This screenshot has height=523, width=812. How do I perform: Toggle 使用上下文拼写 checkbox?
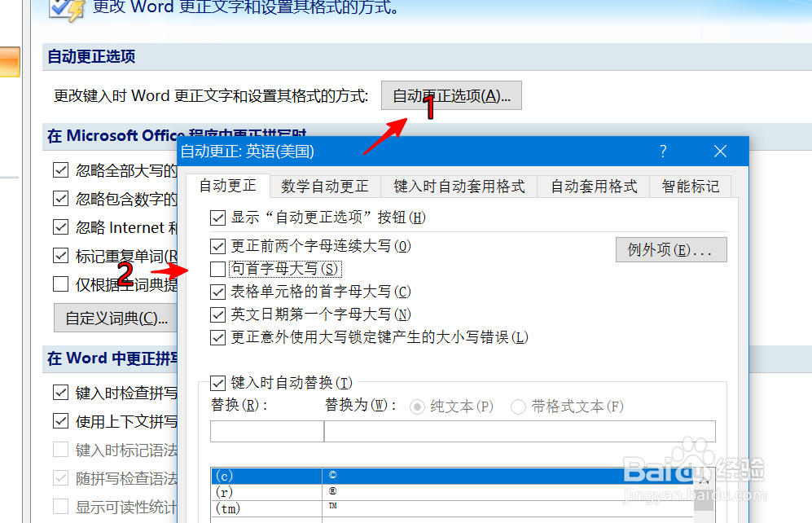[60, 421]
